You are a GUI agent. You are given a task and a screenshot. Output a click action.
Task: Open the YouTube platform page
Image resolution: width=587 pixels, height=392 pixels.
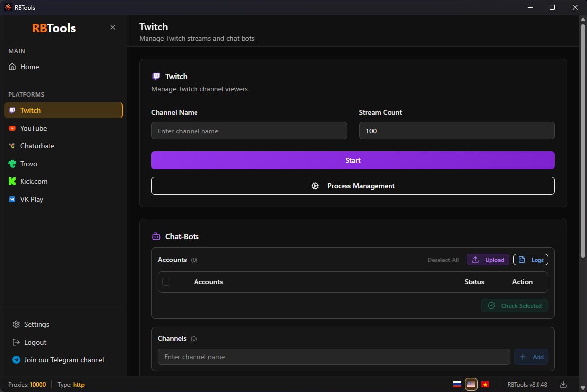pyautogui.click(x=34, y=128)
